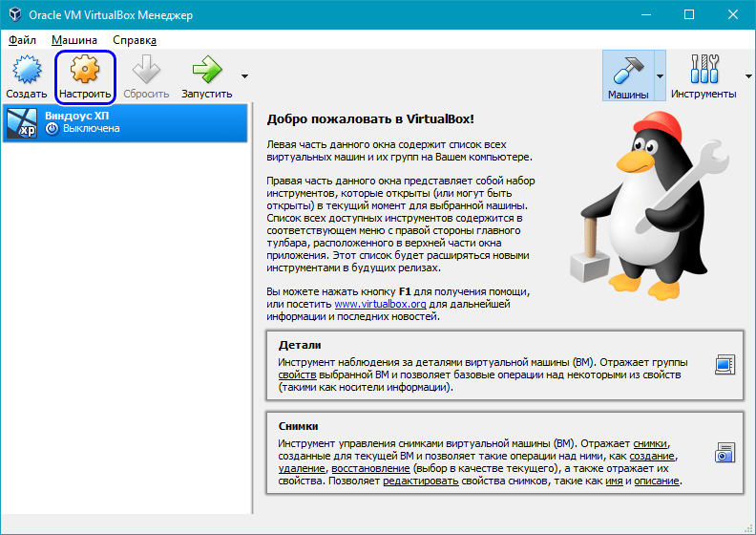Click the Windows XP OS icon in list

pos(22,122)
